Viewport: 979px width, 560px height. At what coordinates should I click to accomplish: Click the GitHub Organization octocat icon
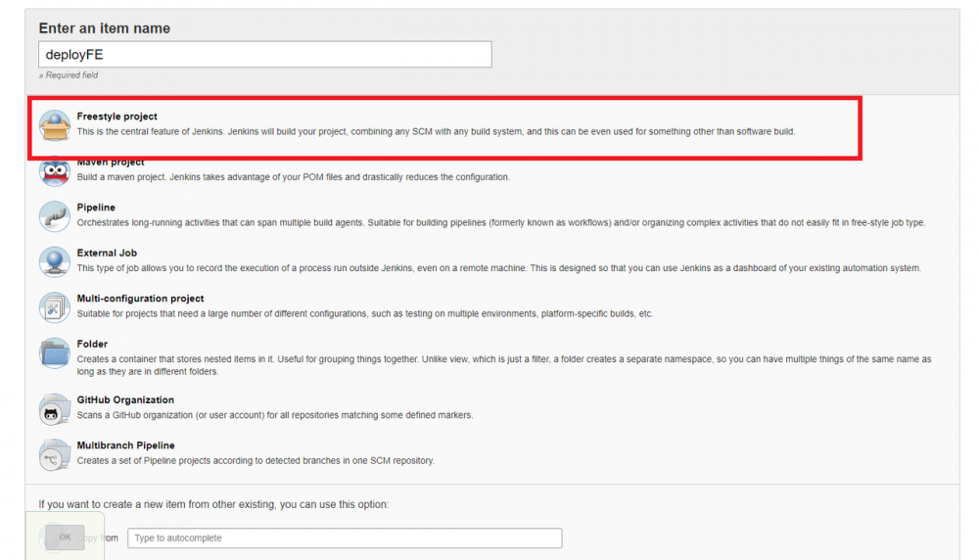[54, 409]
